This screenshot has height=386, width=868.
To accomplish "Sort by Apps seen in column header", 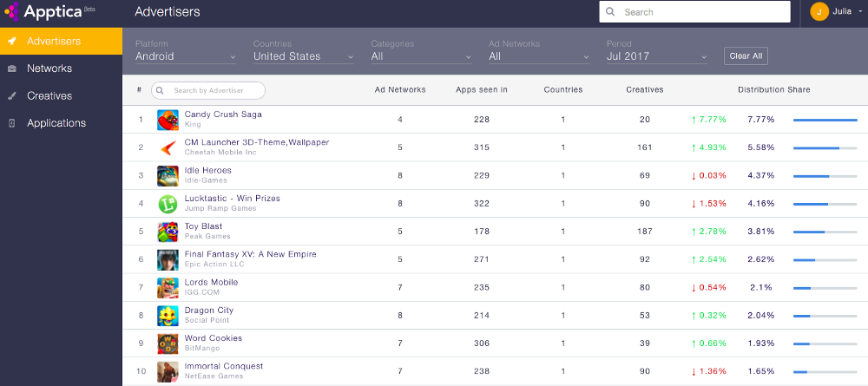I will [x=482, y=89].
